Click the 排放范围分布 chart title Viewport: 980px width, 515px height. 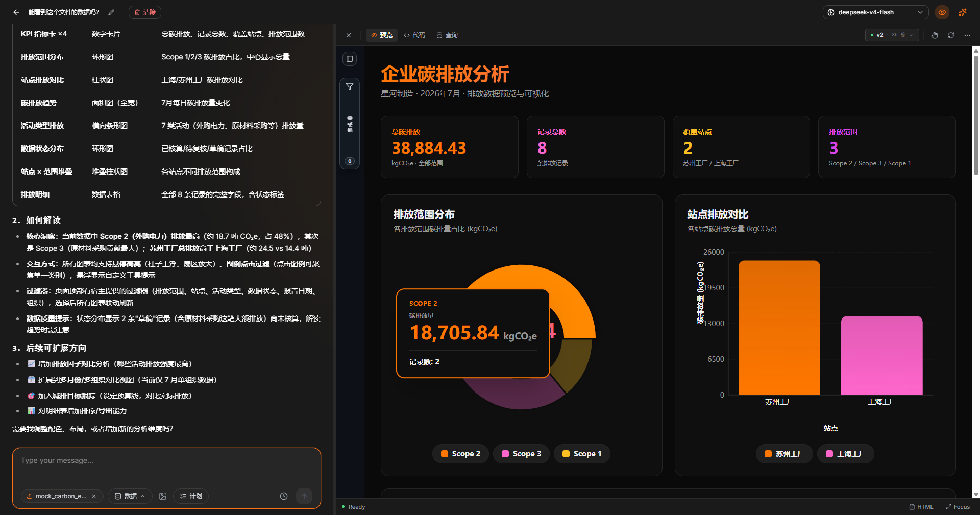tap(424, 214)
